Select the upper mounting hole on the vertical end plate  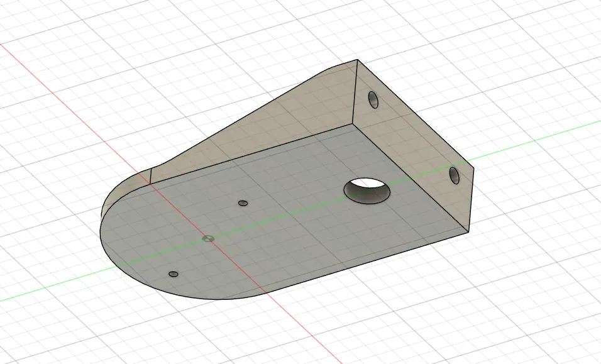coord(373,99)
